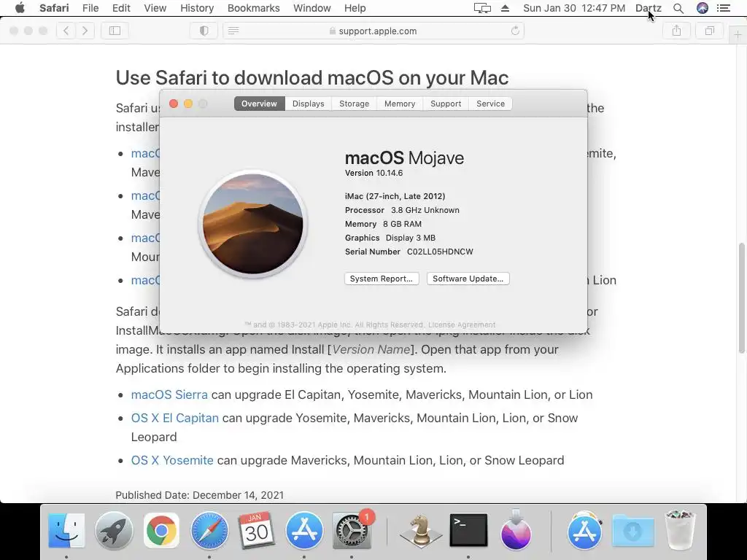Screen dimensions: 747x560
Task: Switch to the Support tab
Action: coord(446,104)
